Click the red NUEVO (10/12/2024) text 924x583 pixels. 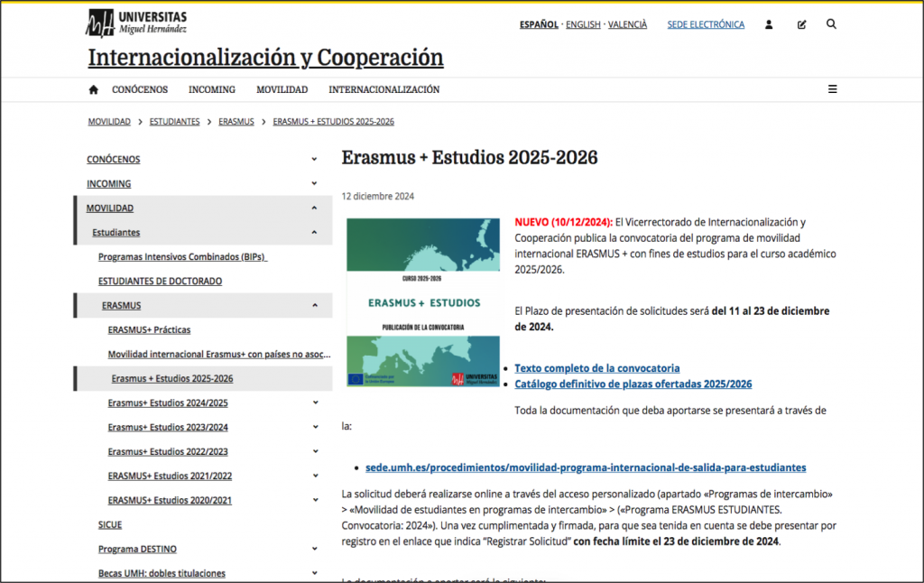pos(563,222)
